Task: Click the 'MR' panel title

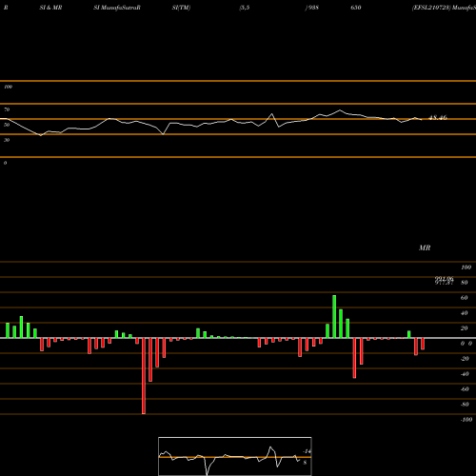Action: click(425, 248)
